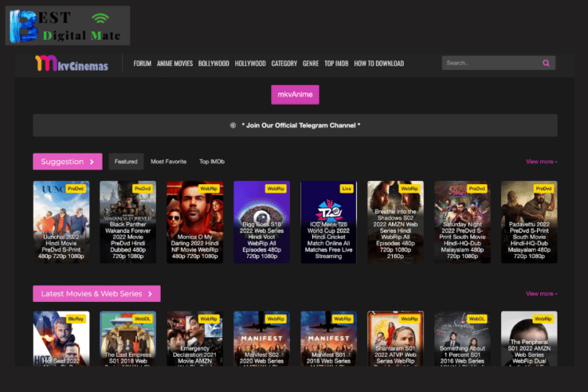Open the ICC Mens T20 World Cup card
Screen dimensions: 588x392
click(328, 222)
